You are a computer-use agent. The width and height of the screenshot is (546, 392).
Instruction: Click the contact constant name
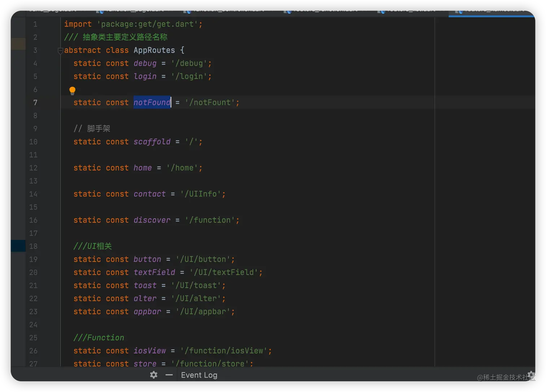tap(149, 194)
